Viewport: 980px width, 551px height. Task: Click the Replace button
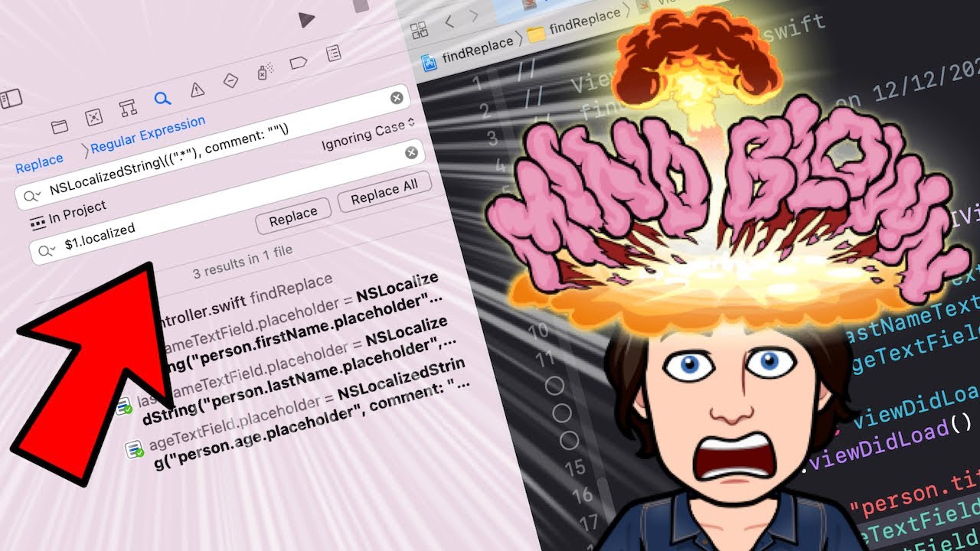click(x=293, y=217)
